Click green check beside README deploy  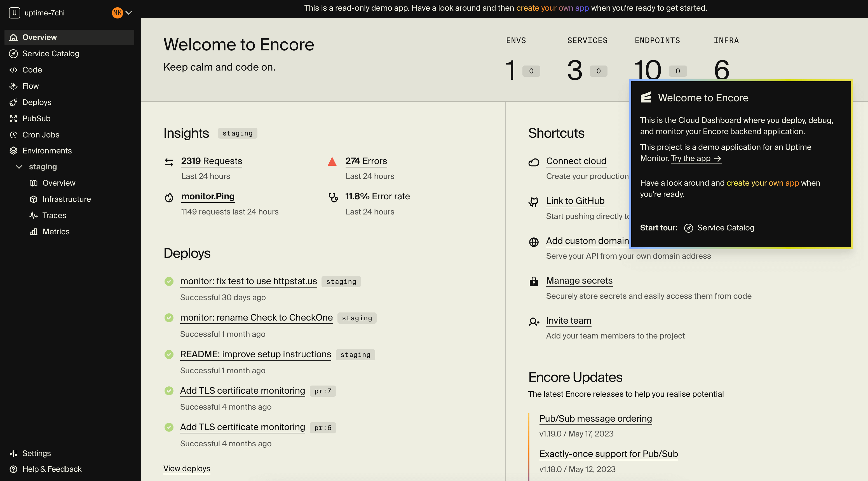169,354
